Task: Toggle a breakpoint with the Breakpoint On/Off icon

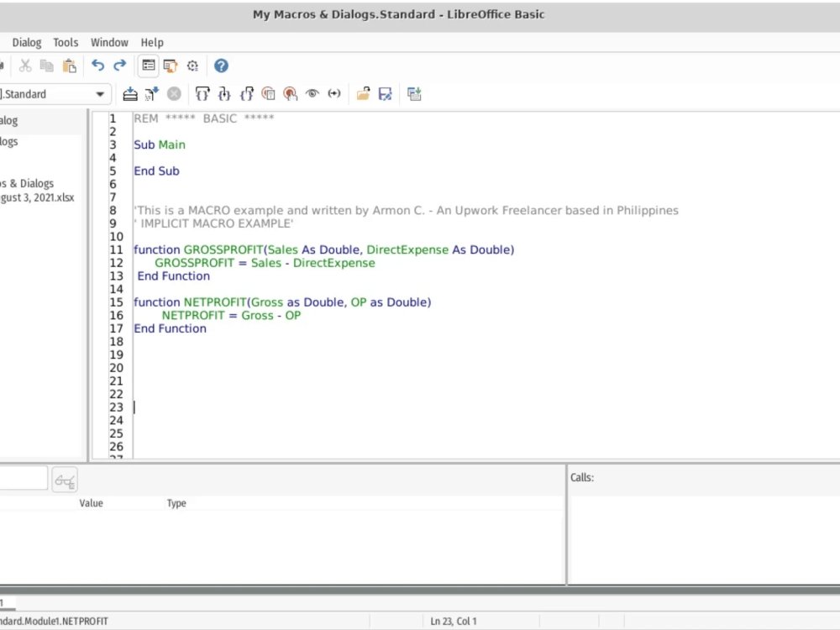Action: (x=269, y=94)
